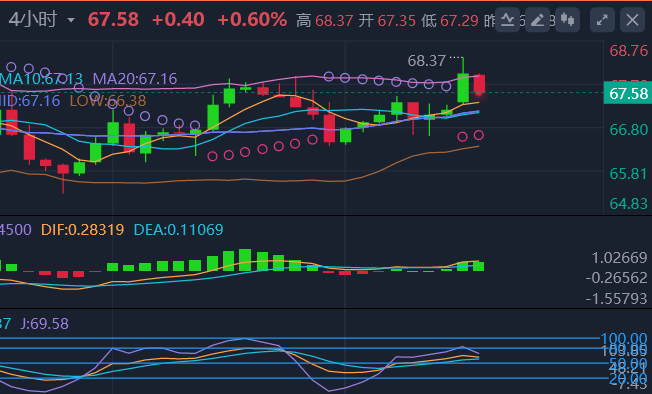Viewport: 652px width, 394px height.
Task: Expand the chart to fullscreen
Action: coord(602,20)
